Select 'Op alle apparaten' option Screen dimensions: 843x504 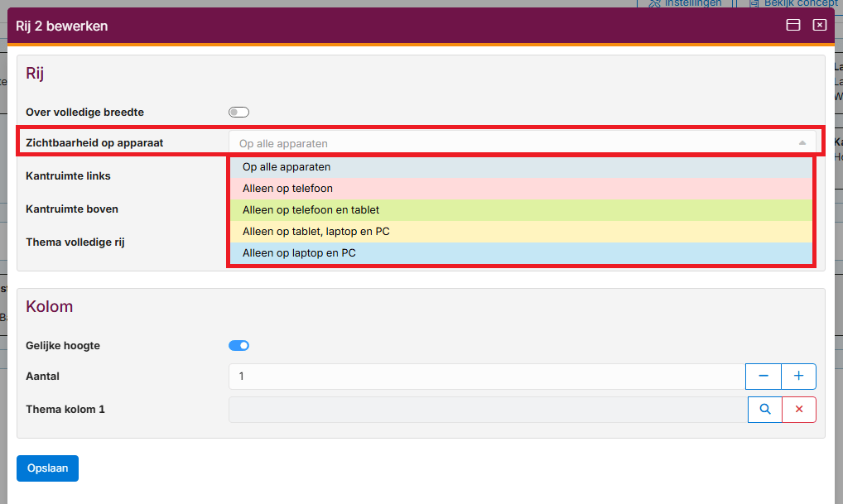tap(520, 167)
